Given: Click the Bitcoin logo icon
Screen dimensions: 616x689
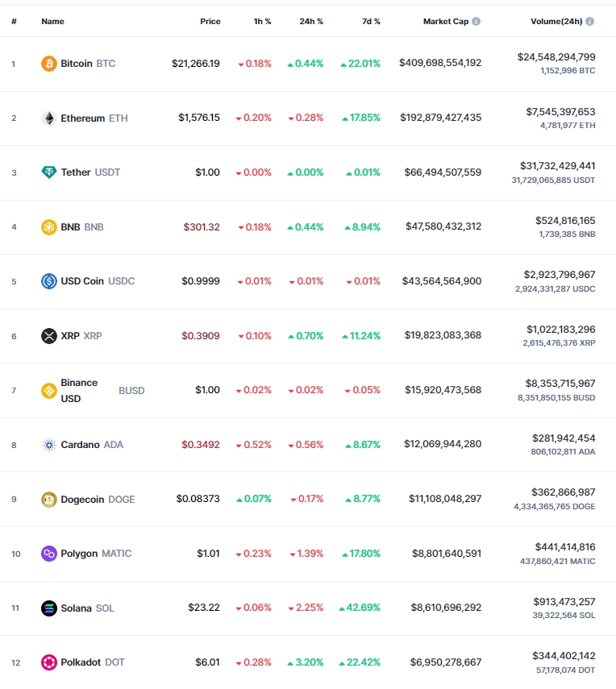Looking at the screenshot, I should pos(49,64).
